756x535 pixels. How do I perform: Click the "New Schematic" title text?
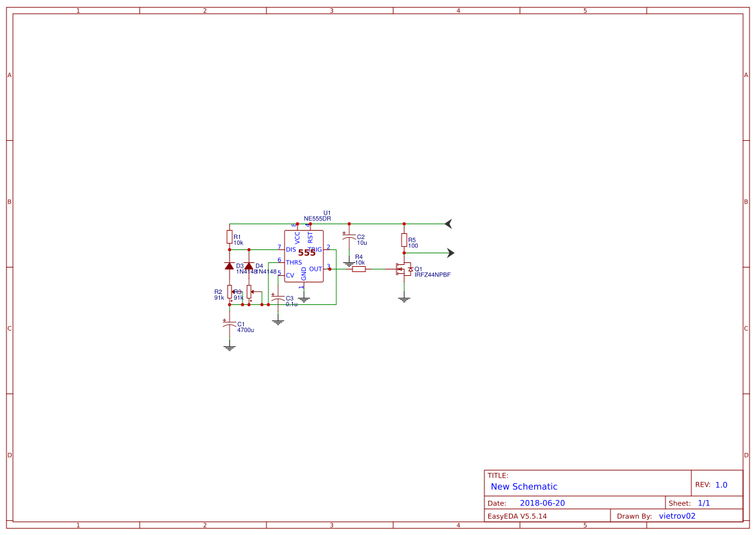(x=524, y=487)
